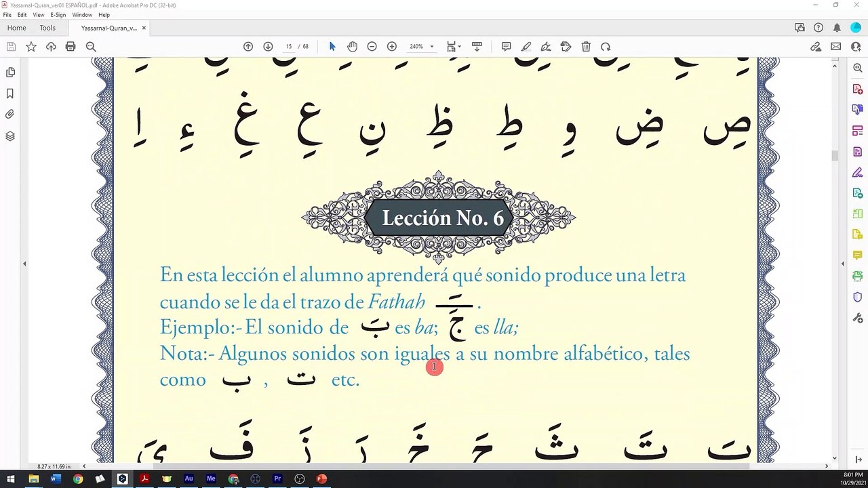Zoom in with the plus button
Image resolution: width=868 pixels, height=488 pixels.
click(392, 47)
